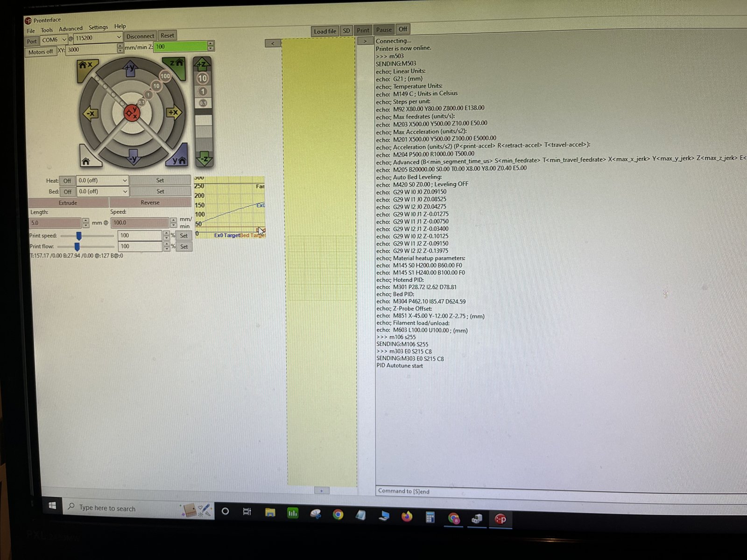Jog -X using the left yellow arrow
Viewport: 747px width, 560px height.
pyautogui.click(x=90, y=113)
